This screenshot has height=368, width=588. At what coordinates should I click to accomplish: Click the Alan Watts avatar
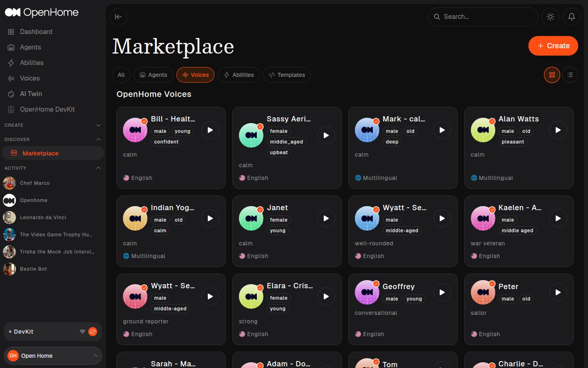coord(483,130)
